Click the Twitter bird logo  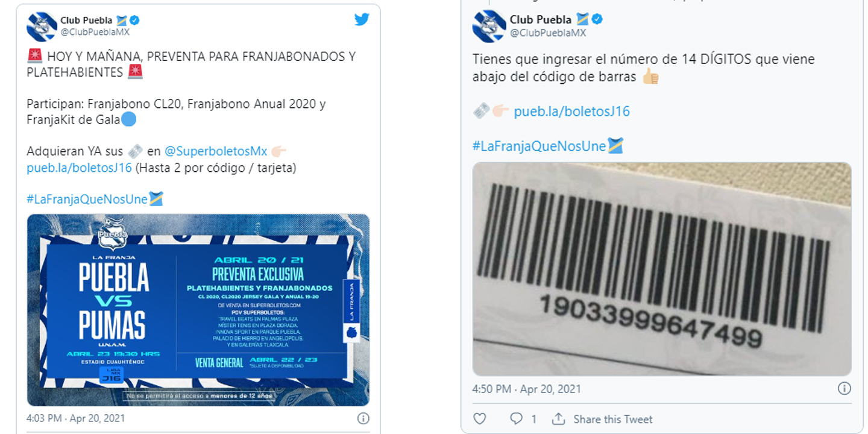(362, 20)
